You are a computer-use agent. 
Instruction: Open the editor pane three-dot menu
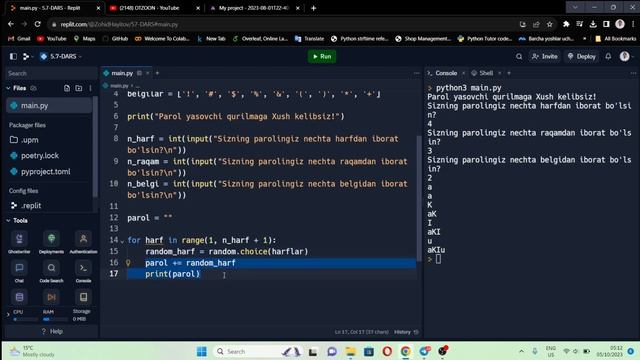coord(416,73)
